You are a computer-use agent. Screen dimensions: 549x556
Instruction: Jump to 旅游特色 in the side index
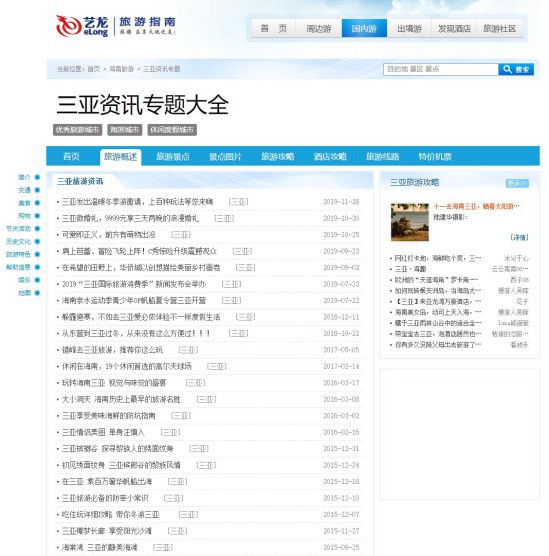click(18, 254)
